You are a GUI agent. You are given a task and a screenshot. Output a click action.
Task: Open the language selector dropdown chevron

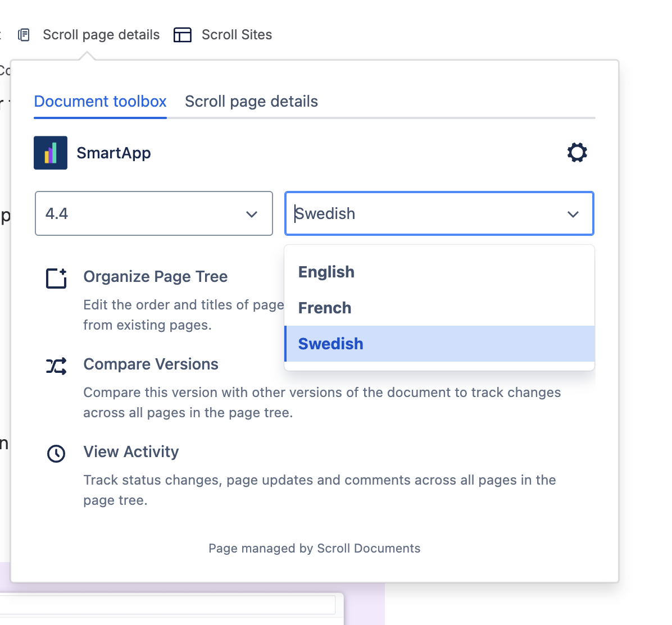tap(573, 214)
